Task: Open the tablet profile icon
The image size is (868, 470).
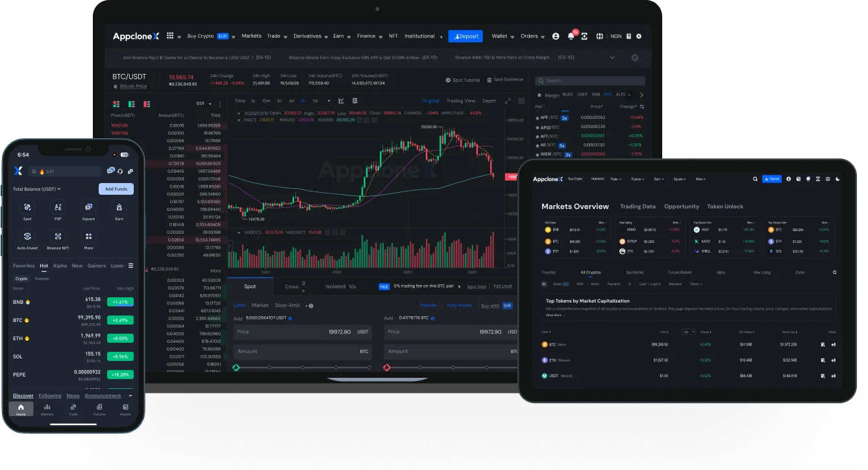Action: click(x=788, y=179)
